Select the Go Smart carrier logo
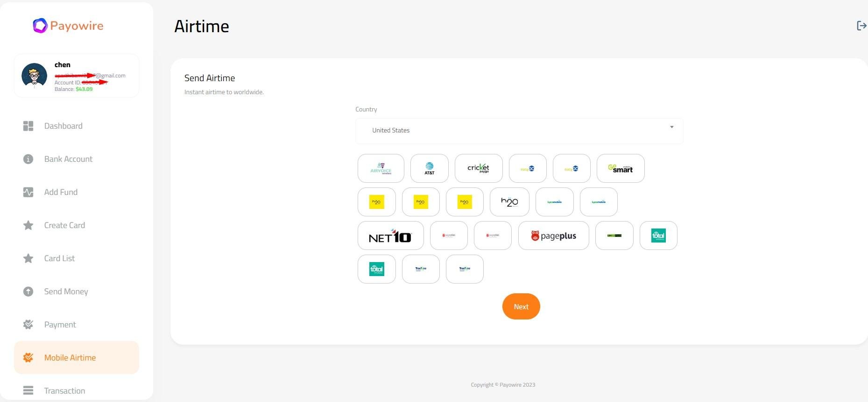 tap(621, 168)
